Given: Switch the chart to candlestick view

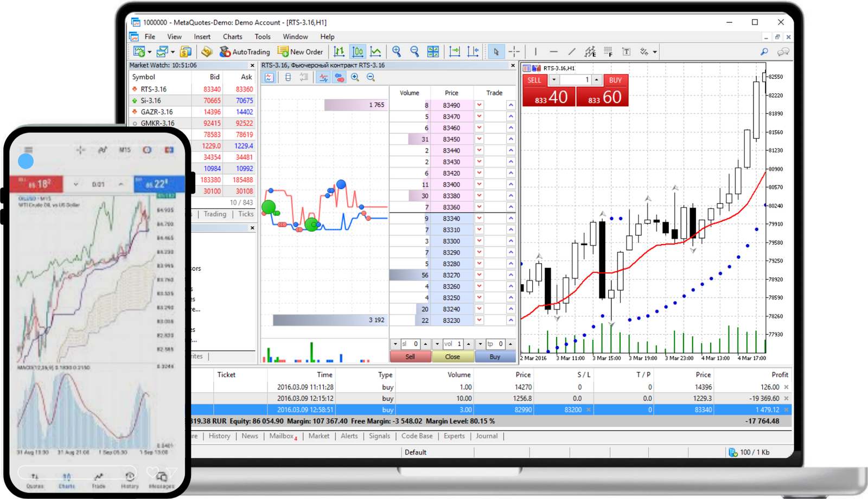Looking at the screenshot, I should 358,52.
